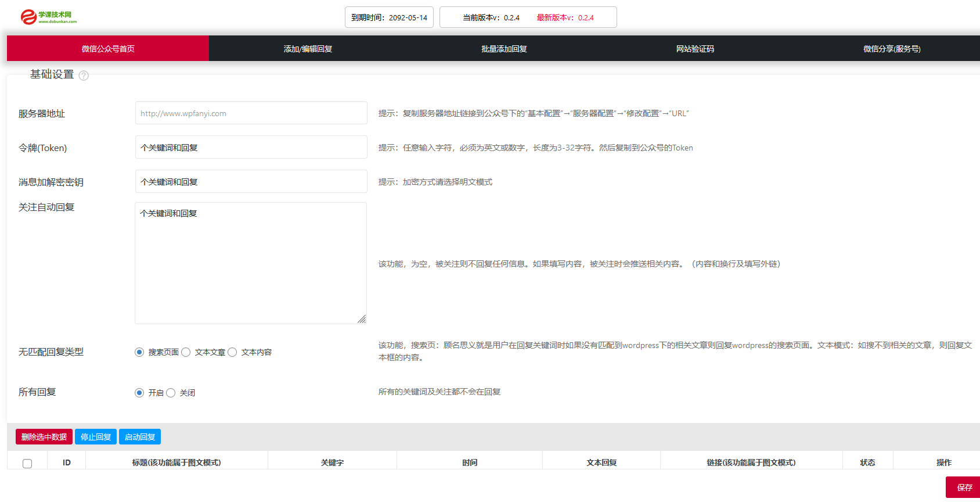
Task: Click inside the 关注自动回复 textarea
Action: point(251,263)
